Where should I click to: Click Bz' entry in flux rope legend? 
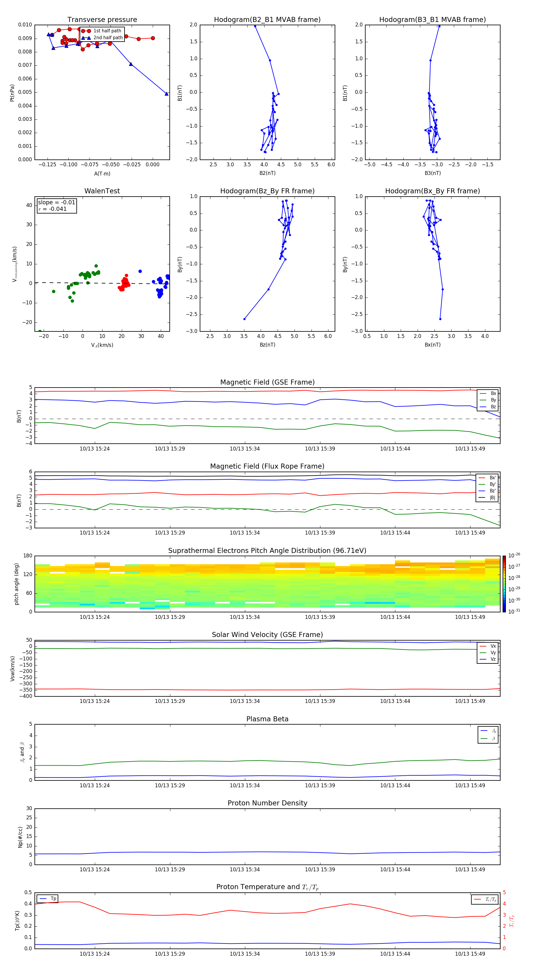coord(487,491)
